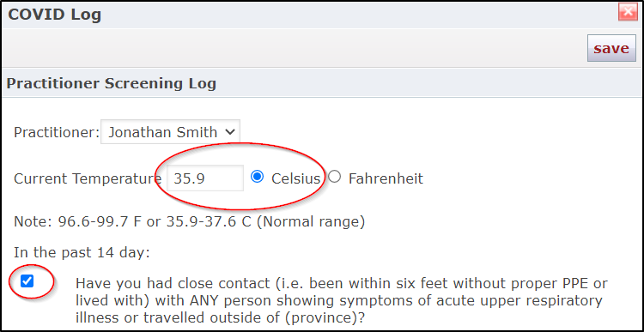This screenshot has height=332, width=644.
Task: Click the 'In the past 14 day' text
Action: click(x=82, y=252)
